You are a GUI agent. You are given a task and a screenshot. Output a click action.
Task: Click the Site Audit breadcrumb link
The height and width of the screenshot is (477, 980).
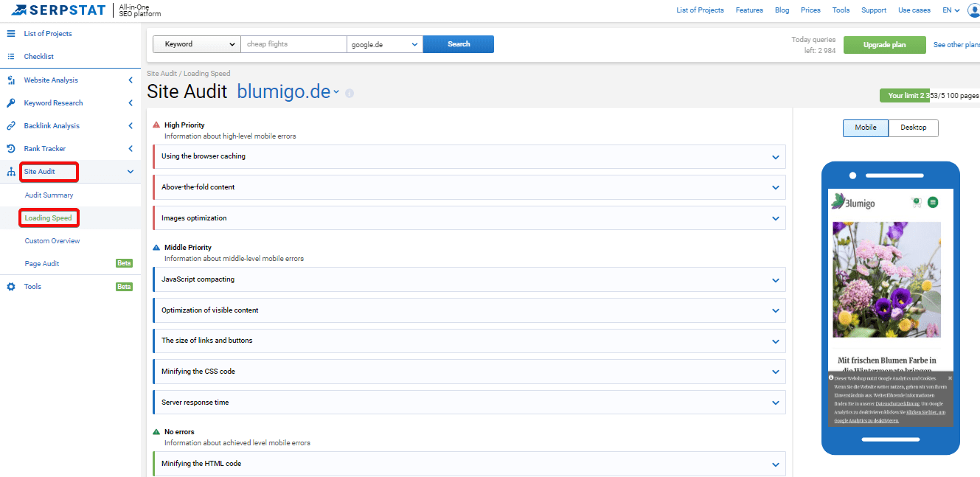point(162,74)
